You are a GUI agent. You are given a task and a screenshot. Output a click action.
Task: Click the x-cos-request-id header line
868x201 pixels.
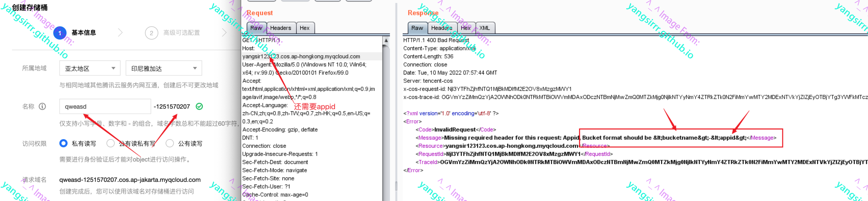tap(487, 89)
